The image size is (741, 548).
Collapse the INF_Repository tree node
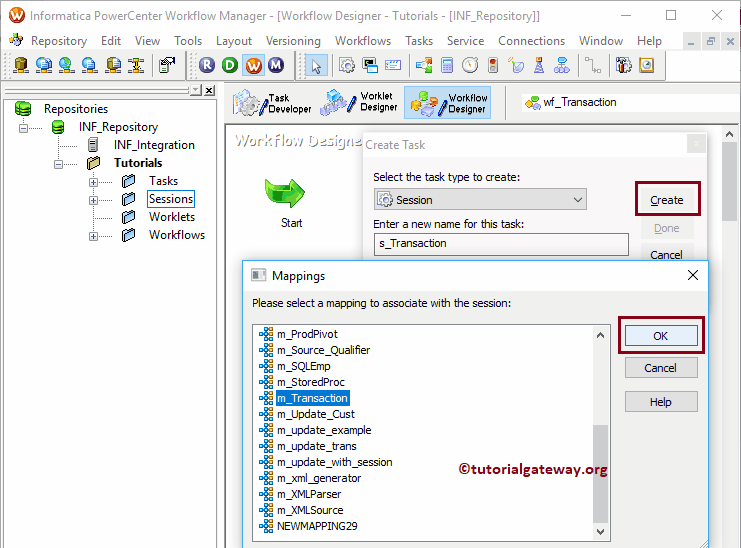click(x=23, y=128)
